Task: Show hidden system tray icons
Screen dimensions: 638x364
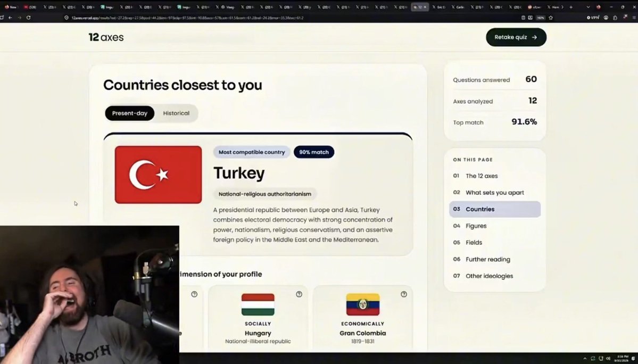Action: pos(585,358)
